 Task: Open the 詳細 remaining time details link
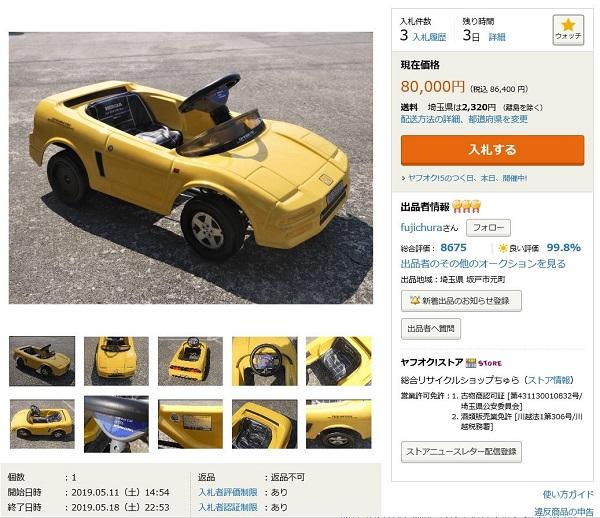point(497,37)
